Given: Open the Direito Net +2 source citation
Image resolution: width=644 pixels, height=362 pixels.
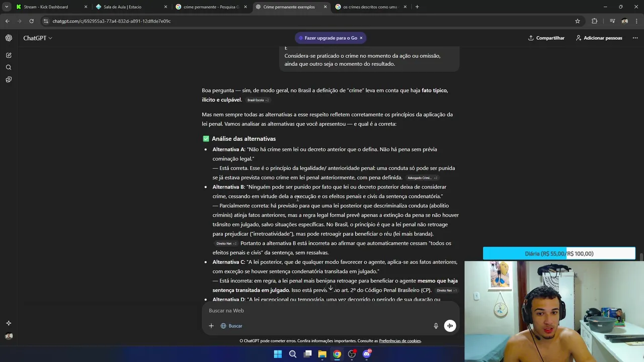Looking at the screenshot, I should click(226, 244).
